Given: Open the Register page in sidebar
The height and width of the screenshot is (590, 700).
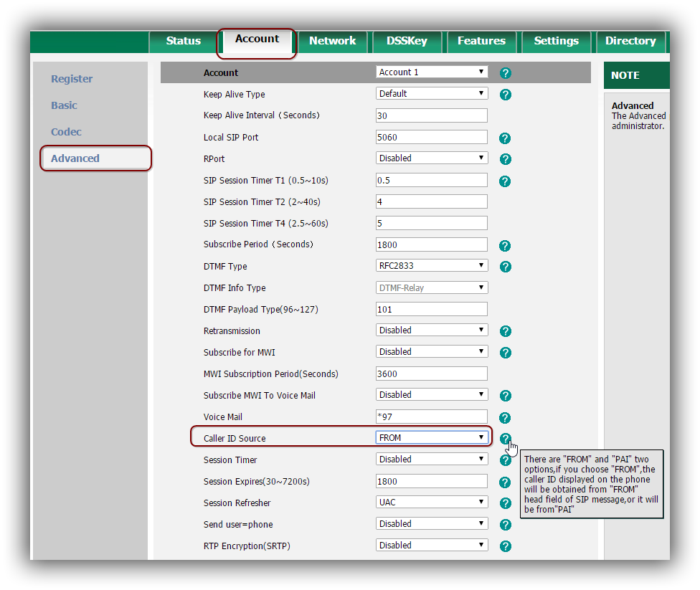Looking at the screenshot, I should pos(72,79).
